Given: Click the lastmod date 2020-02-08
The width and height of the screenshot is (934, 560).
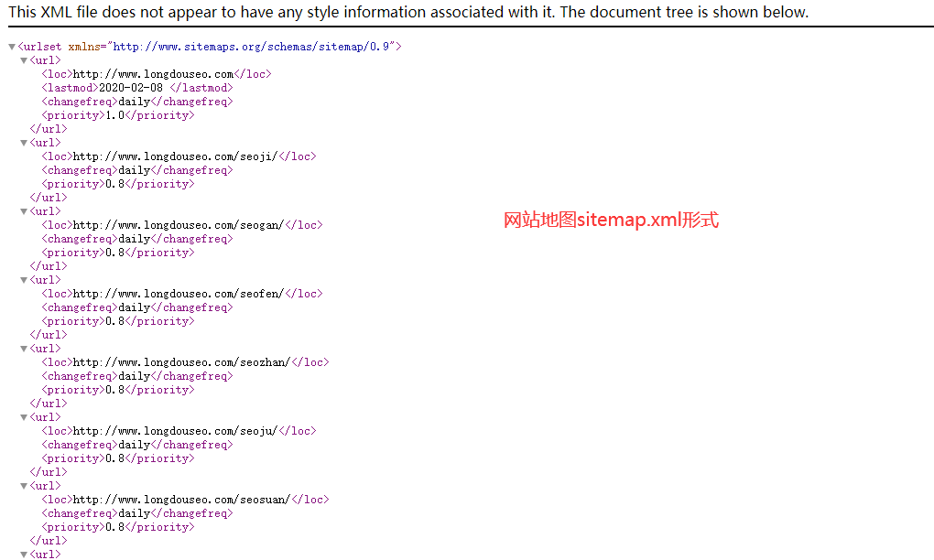Looking at the screenshot, I should pyautogui.click(x=130, y=88).
